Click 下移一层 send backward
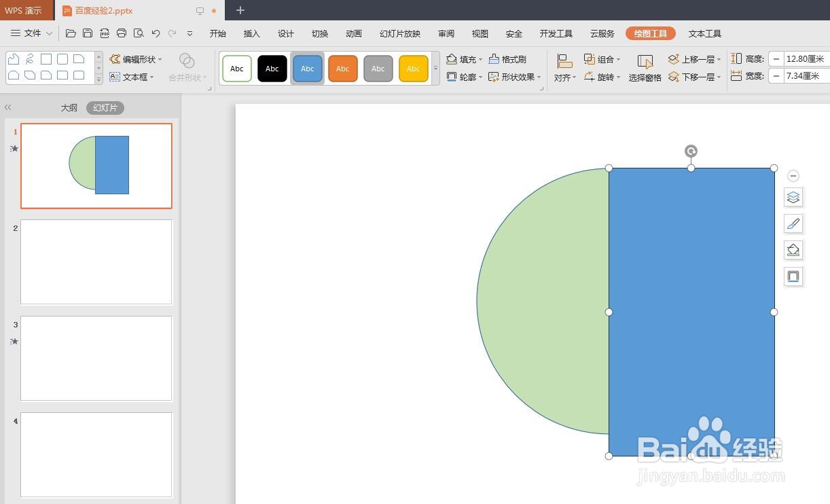830x504 pixels. click(694, 77)
